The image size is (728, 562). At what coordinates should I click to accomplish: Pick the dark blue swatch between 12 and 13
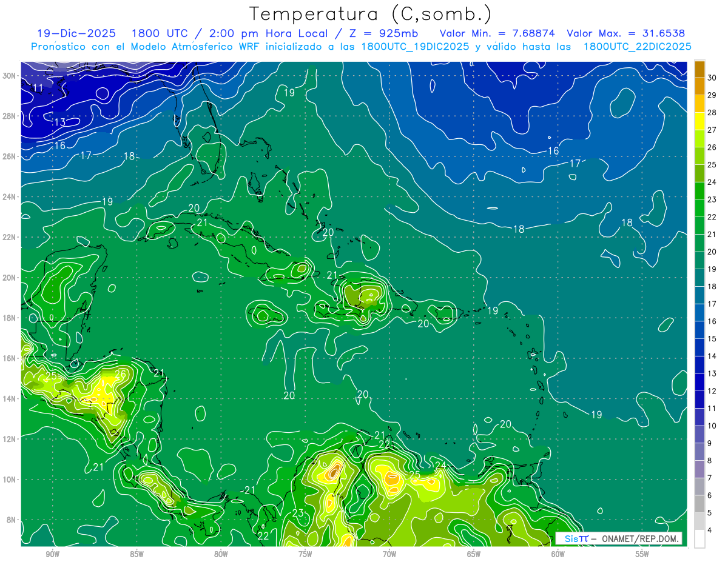tap(699, 382)
